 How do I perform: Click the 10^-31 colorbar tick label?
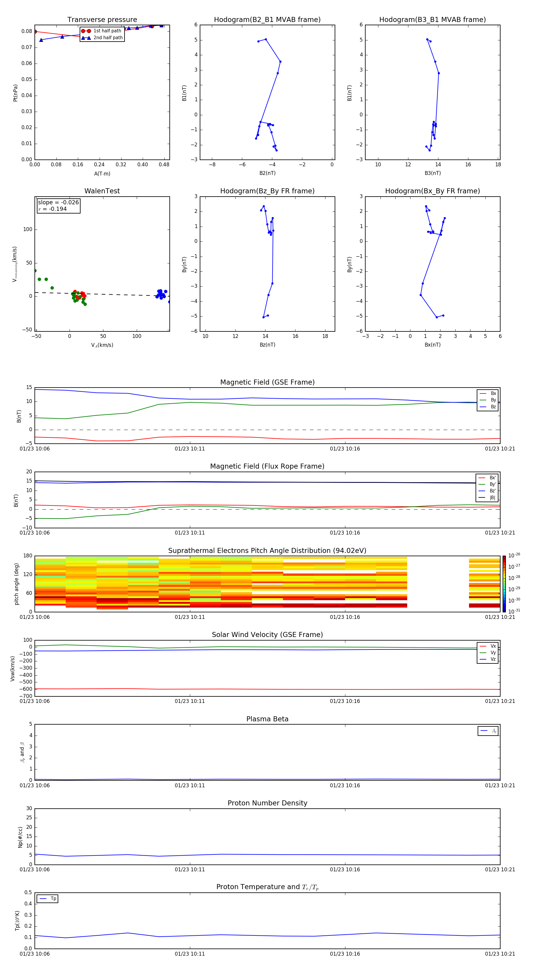(514, 611)
